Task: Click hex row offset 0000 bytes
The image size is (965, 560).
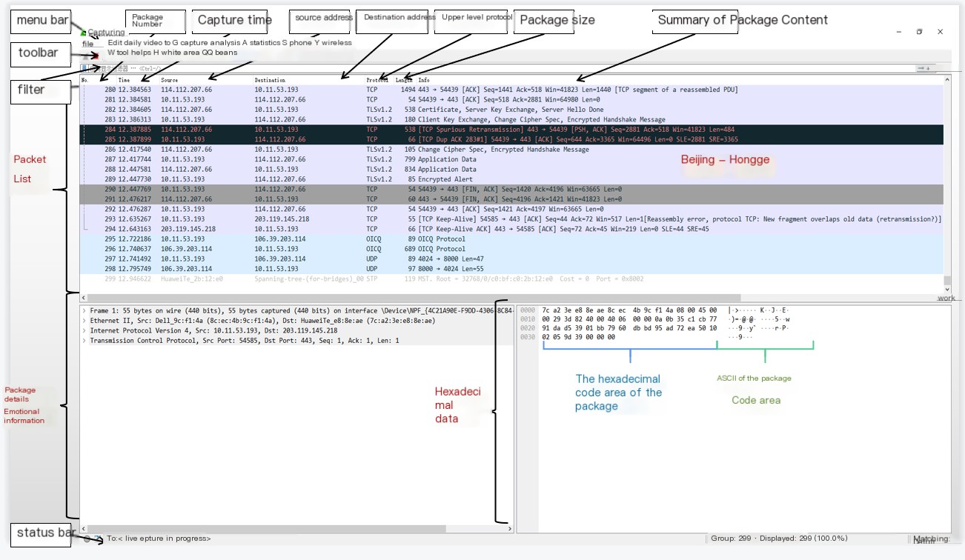Action: click(629, 310)
